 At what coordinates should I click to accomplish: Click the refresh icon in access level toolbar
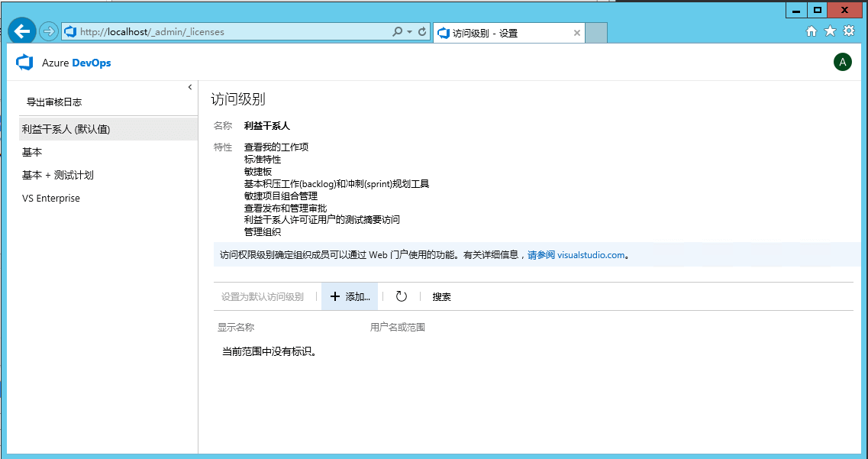(402, 296)
